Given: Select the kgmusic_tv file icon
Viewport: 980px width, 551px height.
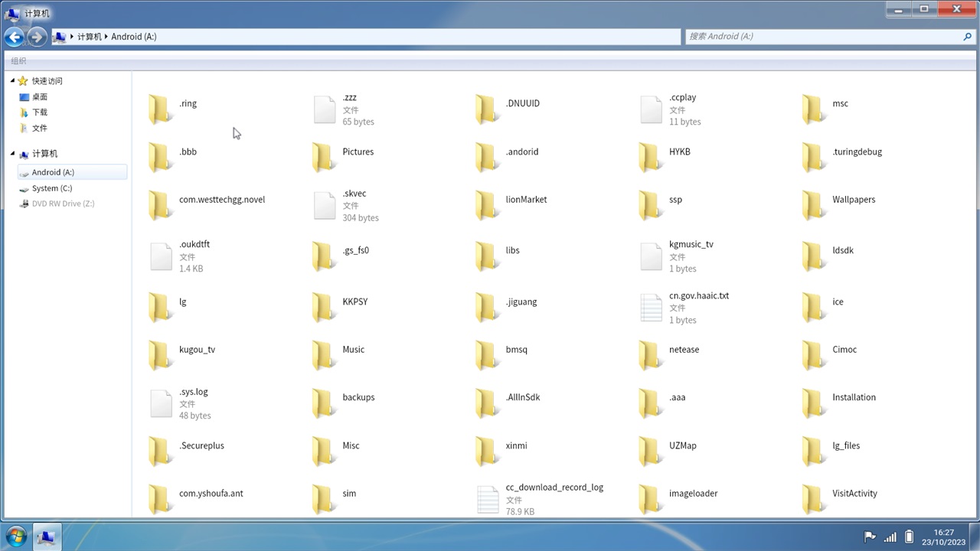Looking at the screenshot, I should [651, 256].
